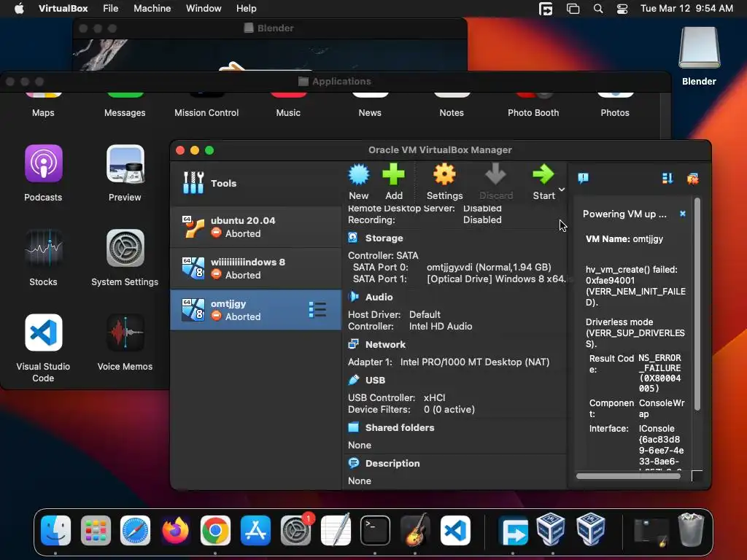Click the notification center warning icon

coord(583,178)
